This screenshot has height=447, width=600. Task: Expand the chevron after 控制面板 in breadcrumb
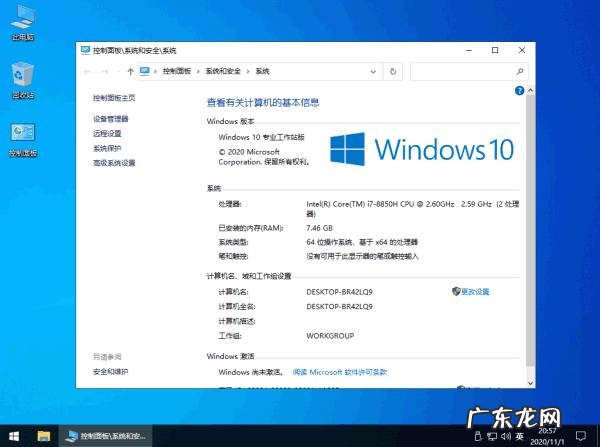198,71
